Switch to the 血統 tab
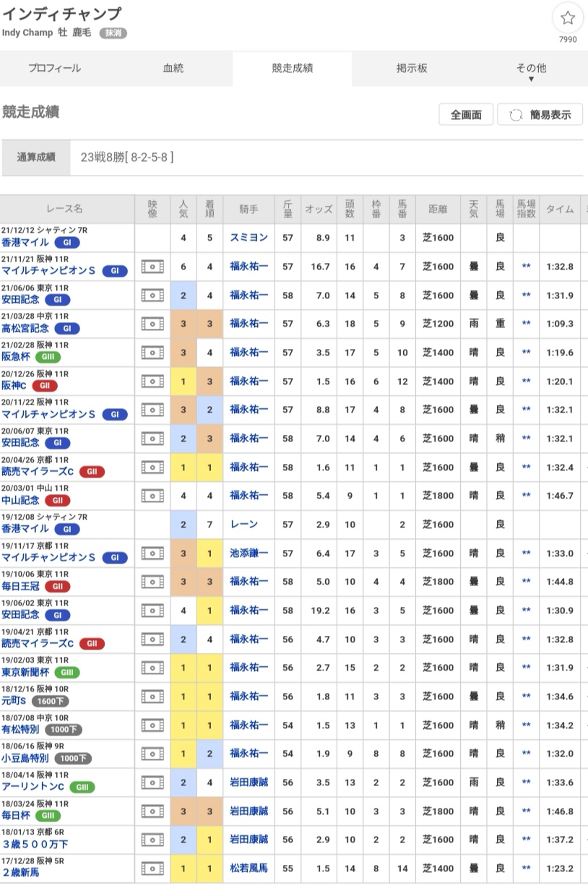 [173, 69]
